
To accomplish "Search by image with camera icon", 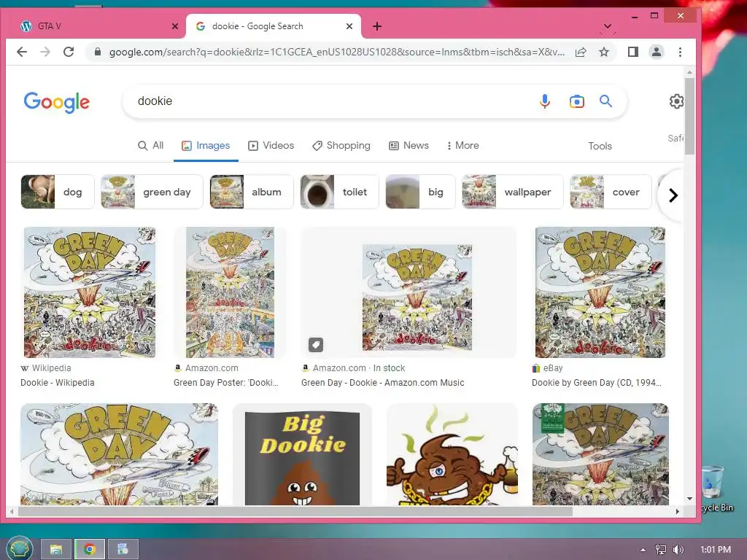I will pyautogui.click(x=576, y=101).
